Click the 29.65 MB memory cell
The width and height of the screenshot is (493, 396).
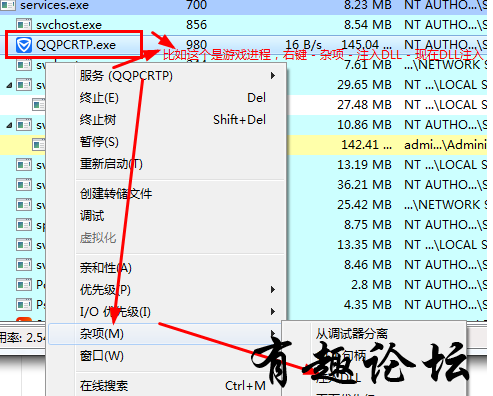(364, 85)
